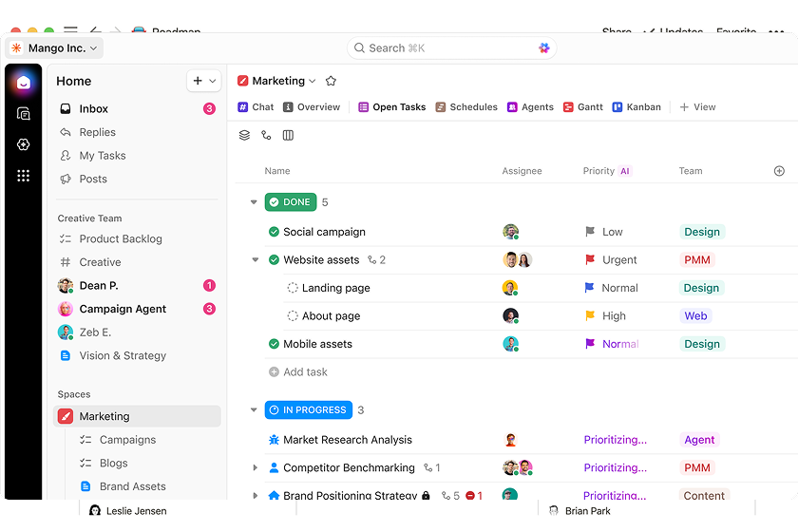Click the AI sparkle icon in search bar
Viewport: 798px width, 532px height.
coord(544,47)
